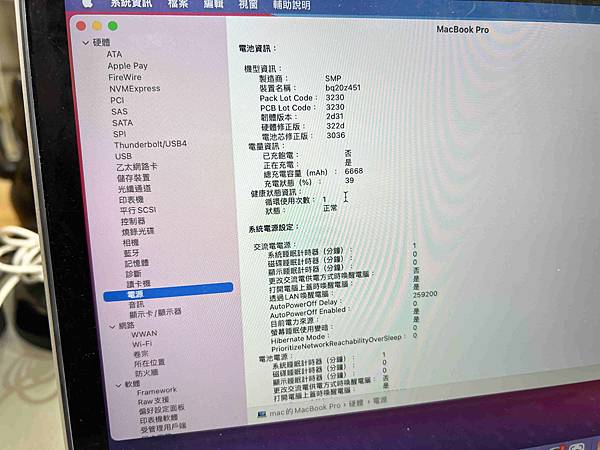Select Raw 支援 under 軟體
The height and width of the screenshot is (450, 600).
click(x=153, y=401)
